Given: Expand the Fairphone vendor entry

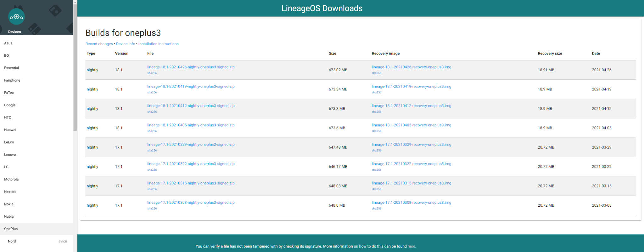Looking at the screenshot, I should click(x=36, y=80).
